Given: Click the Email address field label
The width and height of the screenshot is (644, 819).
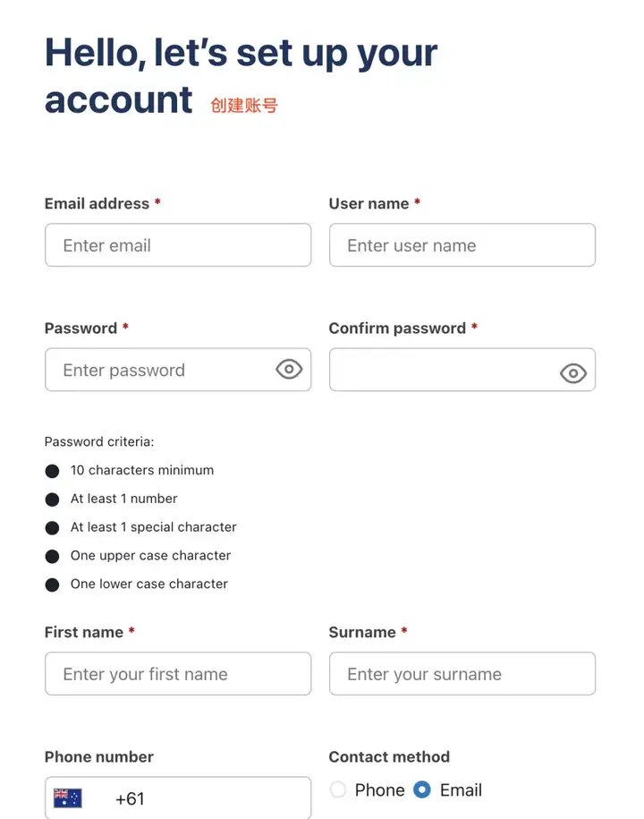Looking at the screenshot, I should [x=97, y=203].
